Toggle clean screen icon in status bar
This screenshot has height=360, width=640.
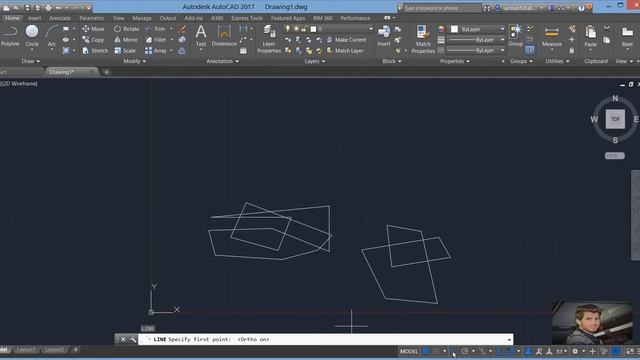point(630,351)
